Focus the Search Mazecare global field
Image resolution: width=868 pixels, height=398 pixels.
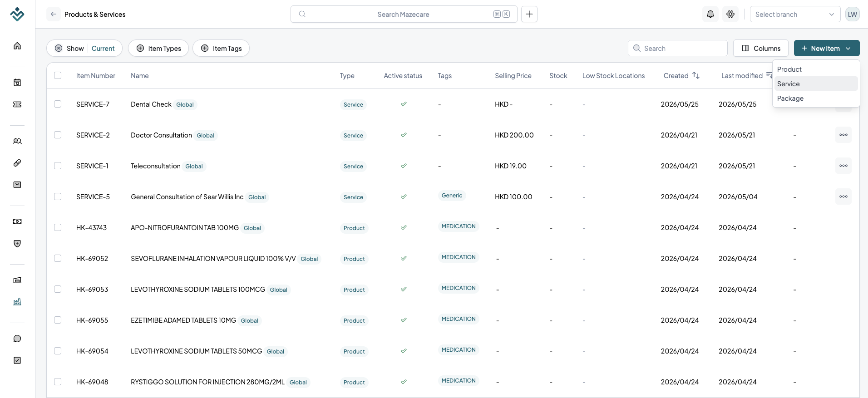tap(404, 14)
